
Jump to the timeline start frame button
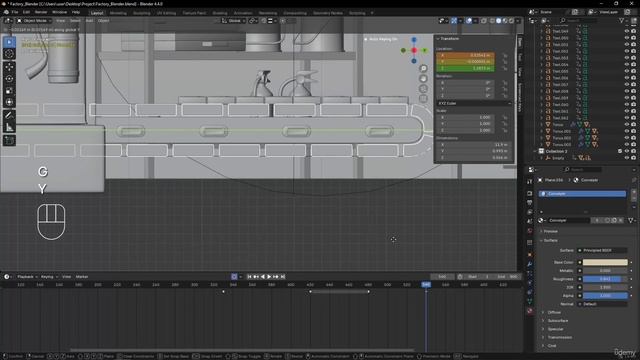pyautogui.click(x=249, y=277)
